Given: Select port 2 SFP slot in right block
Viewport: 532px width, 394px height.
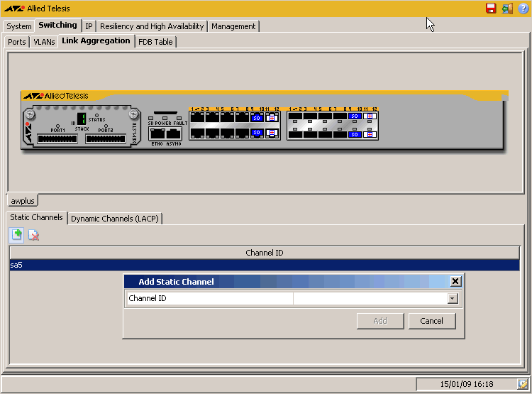Looking at the screenshot, I should (295, 134).
